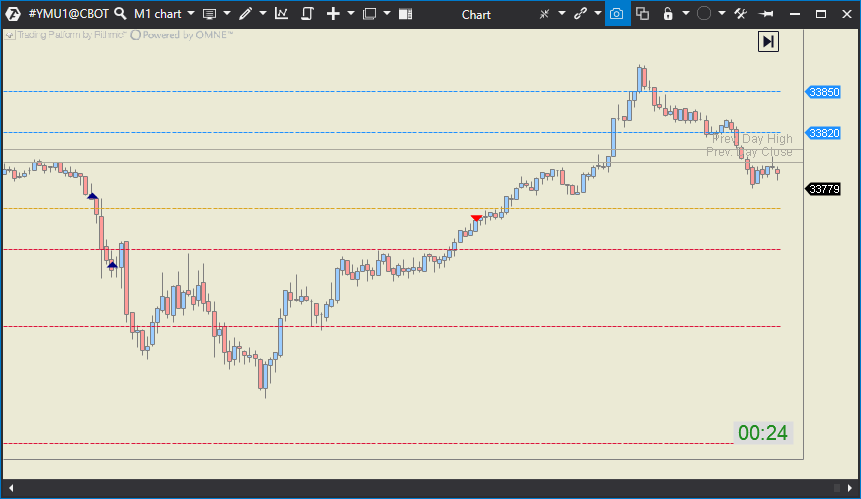Click the Chart title label
Image resolution: width=861 pixels, height=499 pixels.
(x=476, y=15)
